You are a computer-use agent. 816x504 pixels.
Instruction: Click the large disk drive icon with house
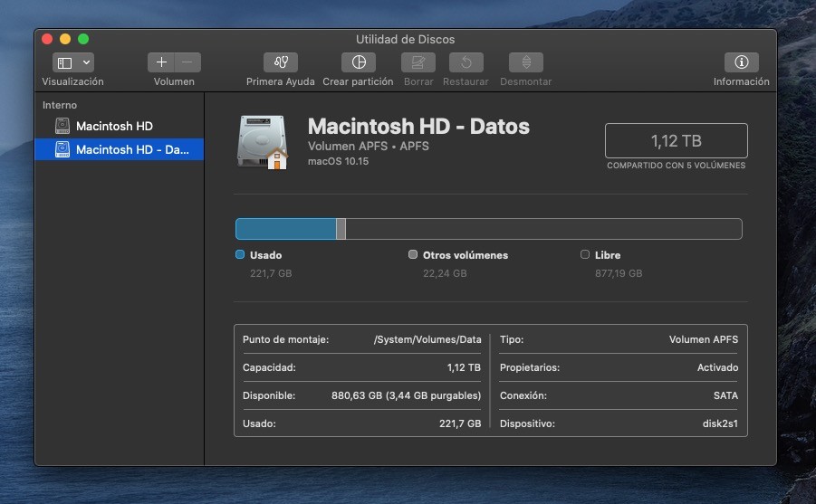[263, 142]
